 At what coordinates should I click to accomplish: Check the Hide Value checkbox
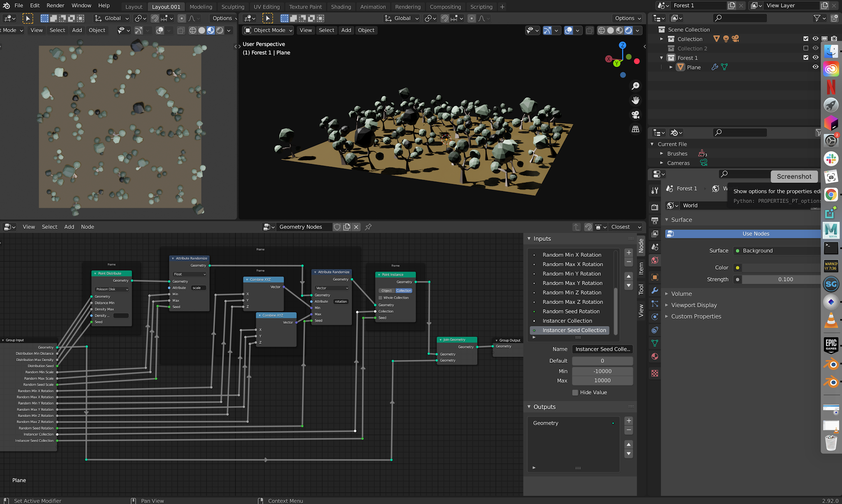pyautogui.click(x=575, y=392)
